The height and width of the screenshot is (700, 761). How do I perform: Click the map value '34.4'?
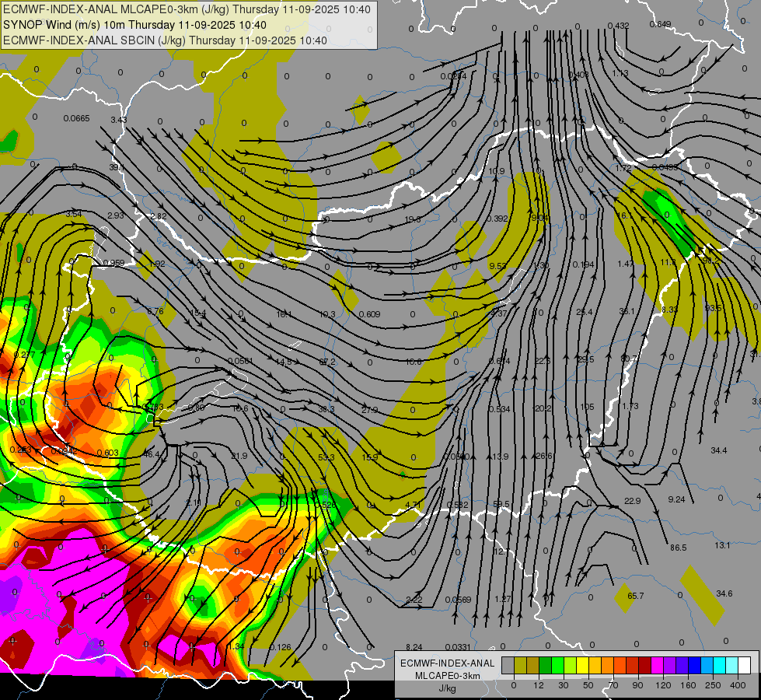tap(719, 451)
